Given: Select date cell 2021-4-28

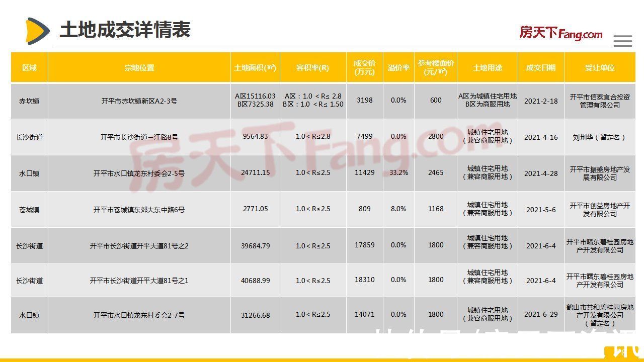Looking at the screenshot, I should (x=541, y=173).
